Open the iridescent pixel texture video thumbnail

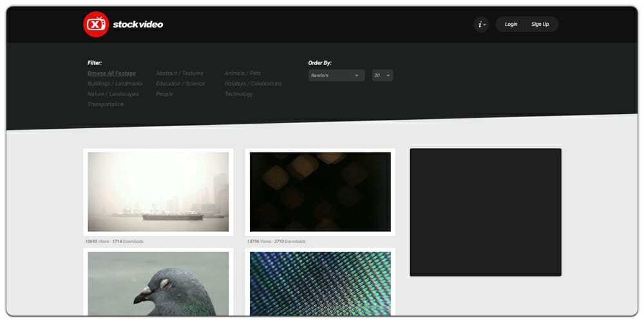tap(320, 283)
